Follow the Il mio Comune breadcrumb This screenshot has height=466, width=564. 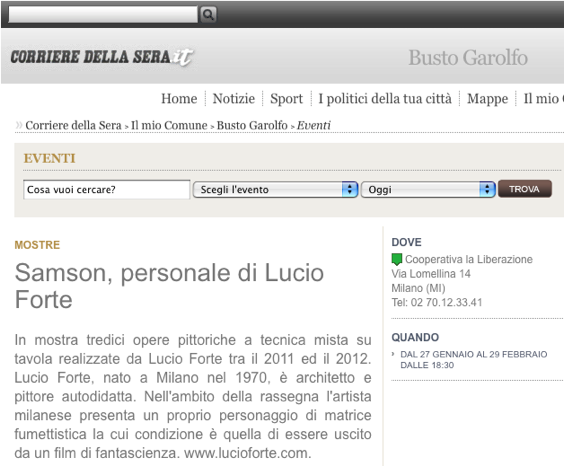[x=169, y=125]
